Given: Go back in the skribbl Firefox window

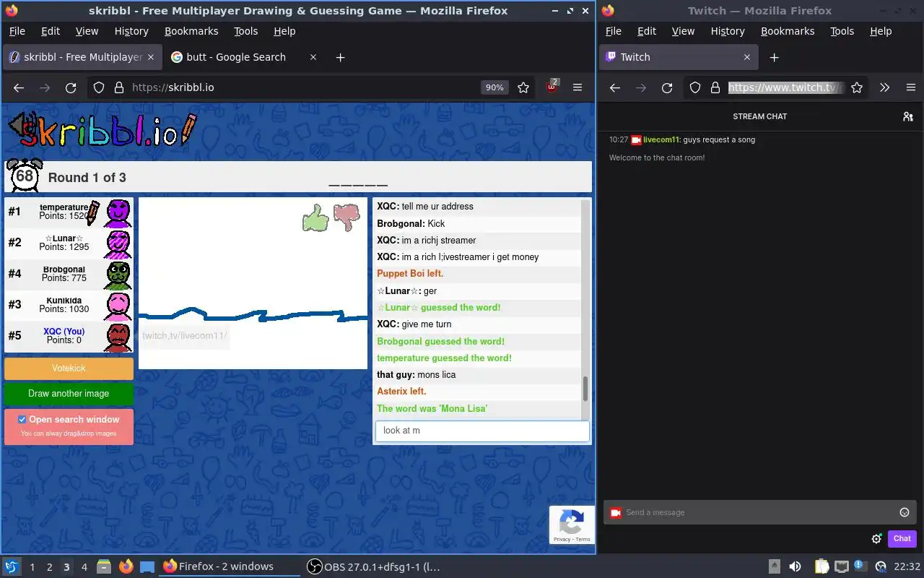Looking at the screenshot, I should (x=19, y=87).
